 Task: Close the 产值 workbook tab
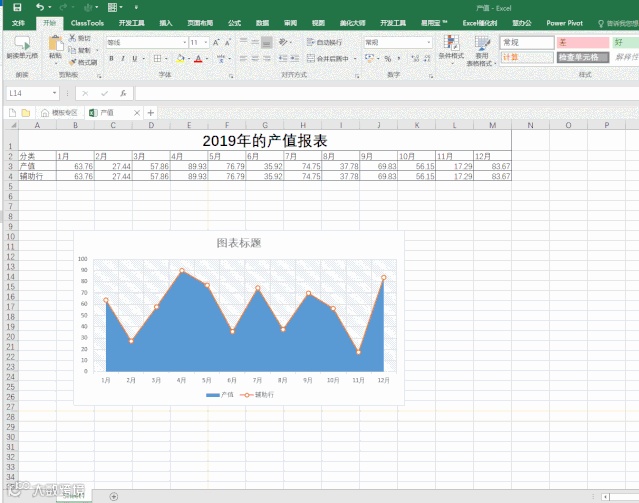(137, 113)
